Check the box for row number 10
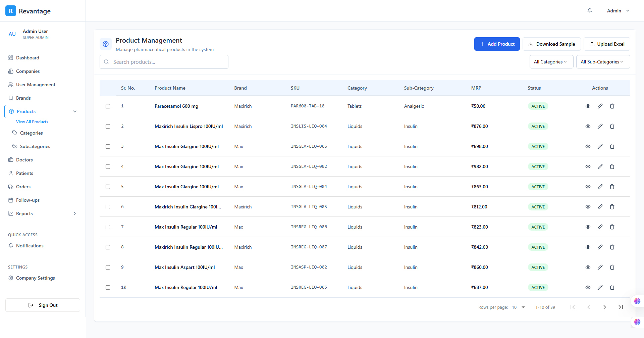644x338 pixels. point(108,287)
